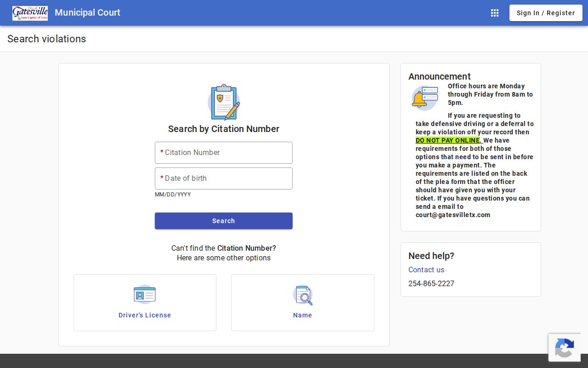Open the apps grid menu icon

495,13
